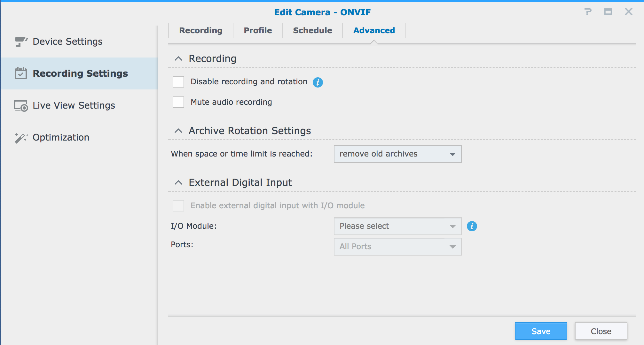Open the help question mark icon
644x345 pixels.
[588, 12]
